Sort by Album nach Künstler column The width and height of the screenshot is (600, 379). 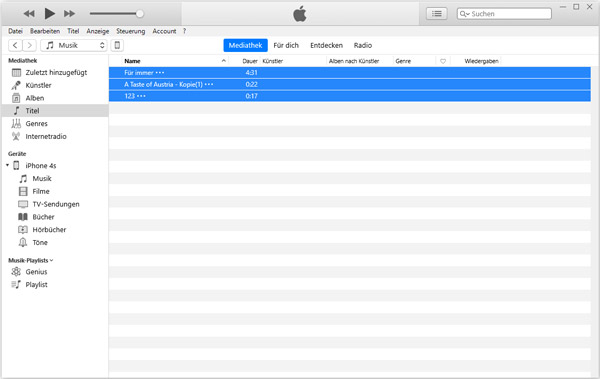tap(354, 61)
